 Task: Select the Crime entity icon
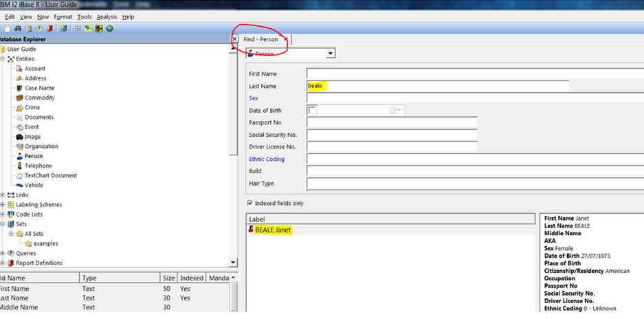[x=19, y=108]
